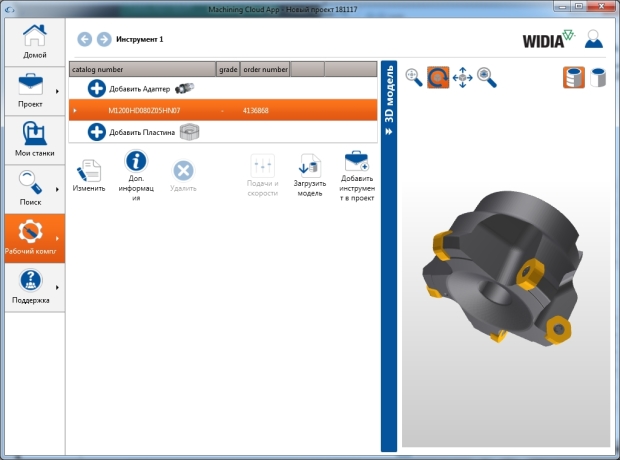This screenshot has height=460, width=620.
Task: Click order number 4136868
Action: (x=255, y=110)
